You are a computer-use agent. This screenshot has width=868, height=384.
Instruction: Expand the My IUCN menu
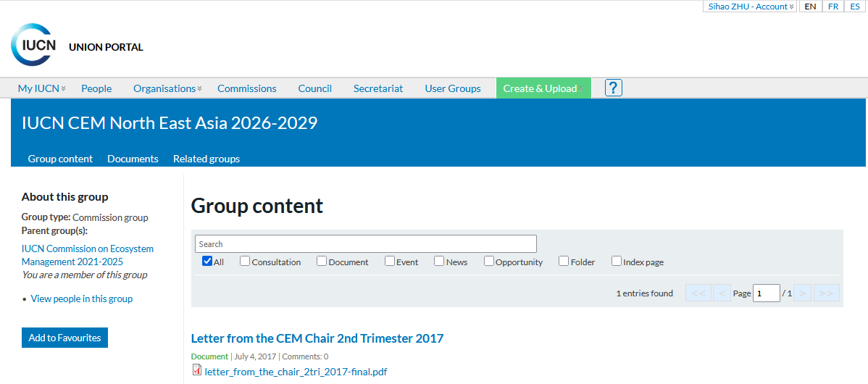(x=41, y=88)
